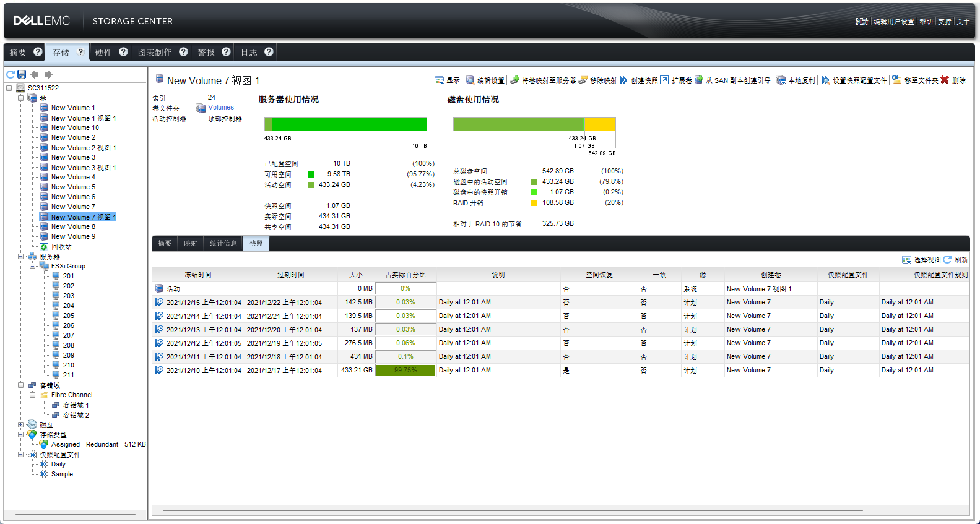Click 移除映射 toolbar button
This screenshot has height=524, width=980.
(x=597, y=80)
